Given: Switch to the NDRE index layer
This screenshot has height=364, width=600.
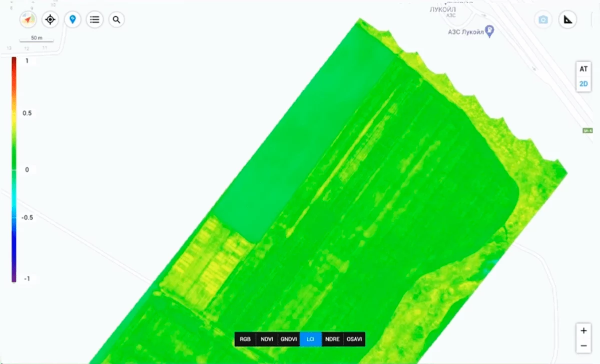Looking at the screenshot, I should point(332,339).
